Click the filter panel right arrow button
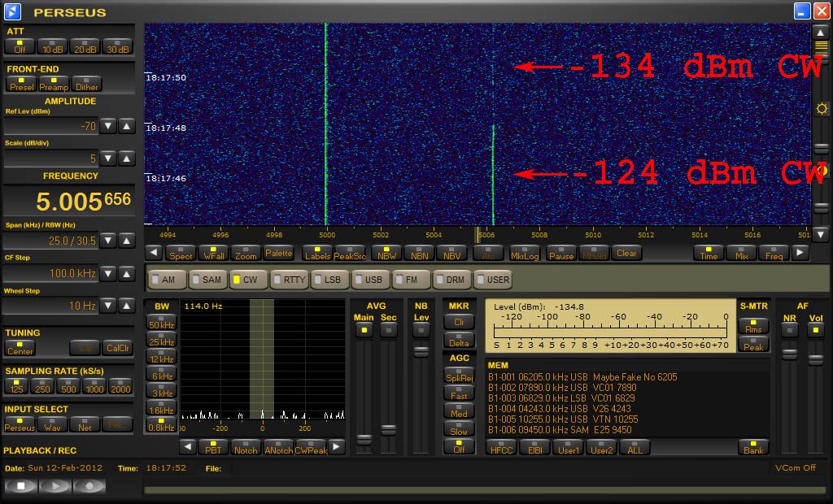 (336, 446)
